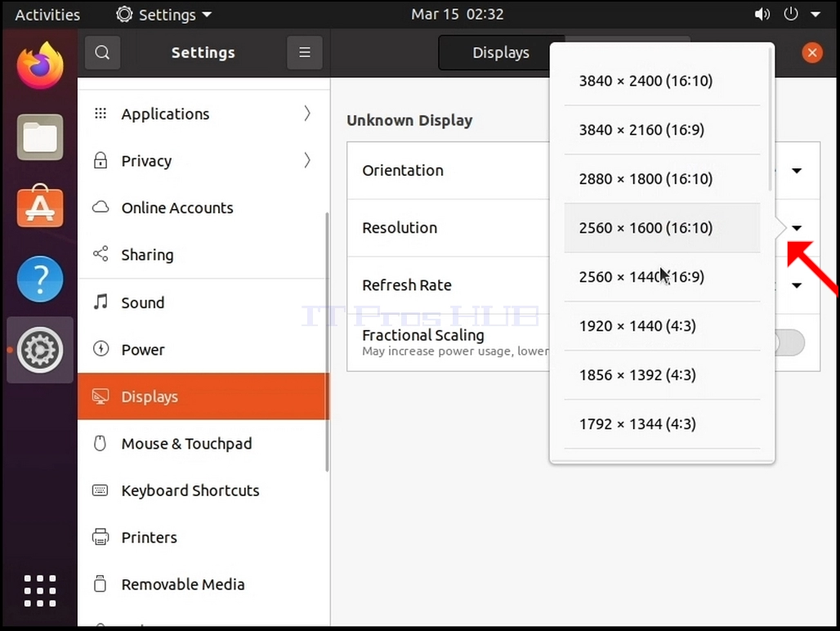
Task: Click the Privacy lock icon
Action: pos(101,160)
